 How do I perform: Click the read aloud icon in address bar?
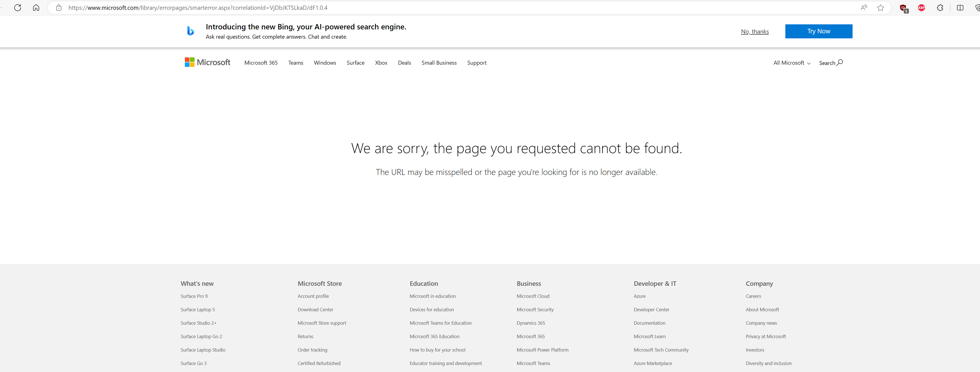click(x=863, y=8)
